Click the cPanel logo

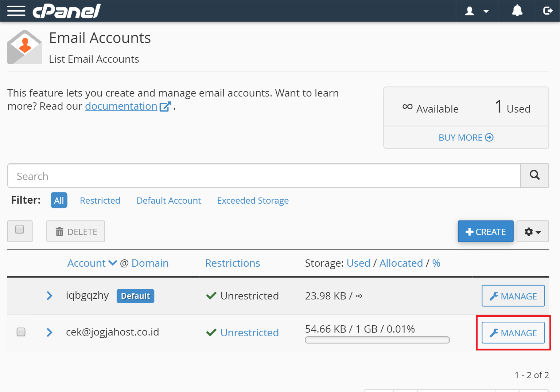tap(66, 11)
